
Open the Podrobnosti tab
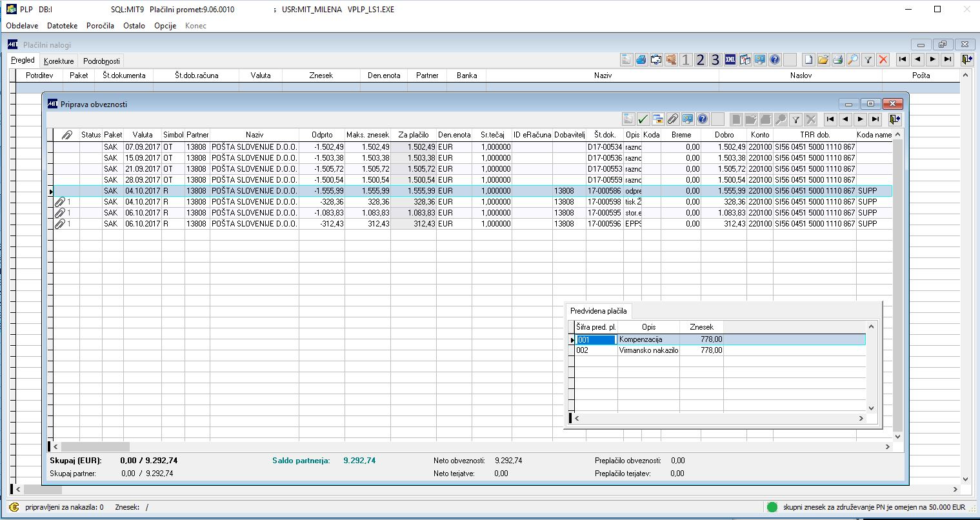point(101,61)
